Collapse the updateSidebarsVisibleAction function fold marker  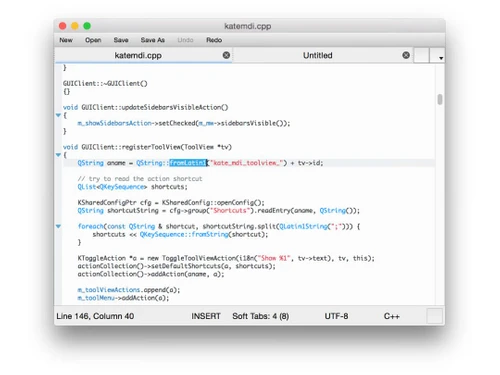pos(58,115)
